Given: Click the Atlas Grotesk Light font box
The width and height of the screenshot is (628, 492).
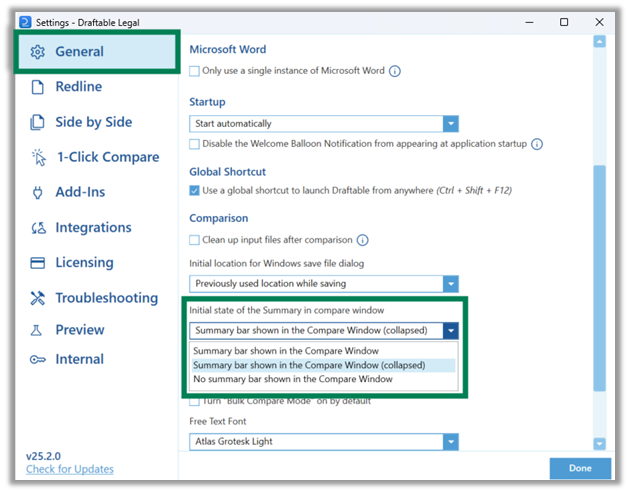Looking at the screenshot, I should click(x=324, y=442).
